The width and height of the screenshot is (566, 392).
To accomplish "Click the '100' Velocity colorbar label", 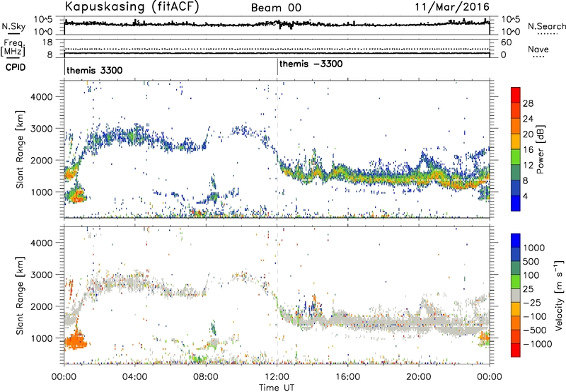I will click(x=531, y=275).
